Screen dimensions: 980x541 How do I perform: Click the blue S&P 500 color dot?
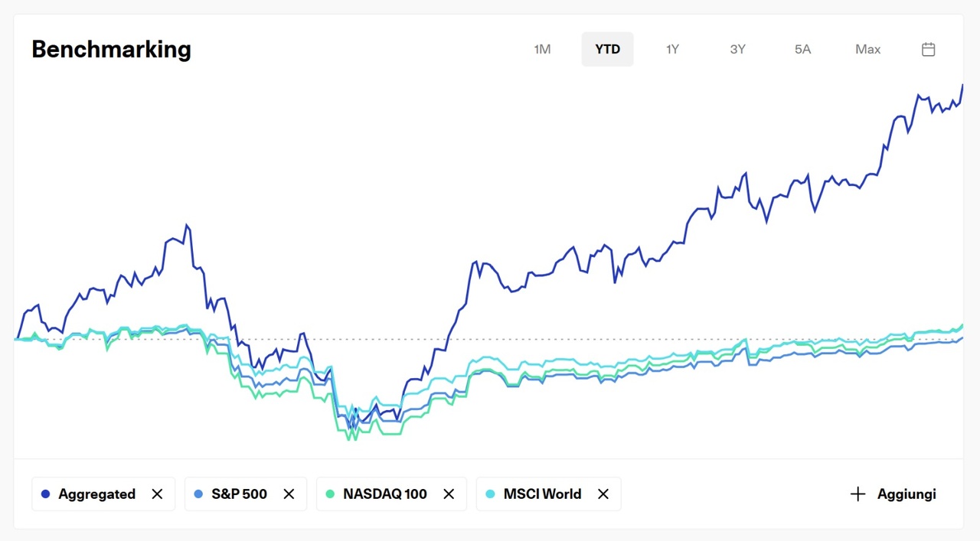point(198,494)
